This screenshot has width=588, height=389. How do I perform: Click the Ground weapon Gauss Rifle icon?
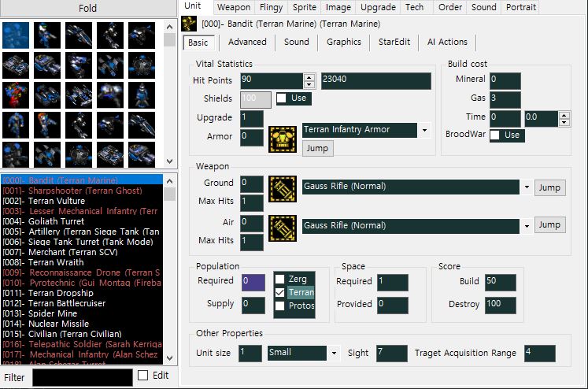[283, 189]
